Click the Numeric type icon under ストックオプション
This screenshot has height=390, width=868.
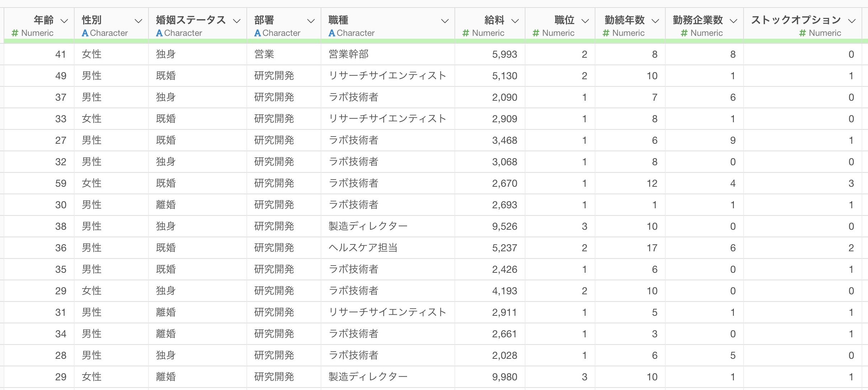[x=802, y=33]
